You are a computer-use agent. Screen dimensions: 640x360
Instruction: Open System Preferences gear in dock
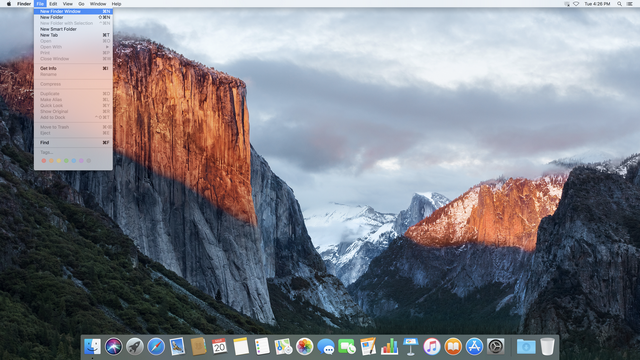pos(495,347)
